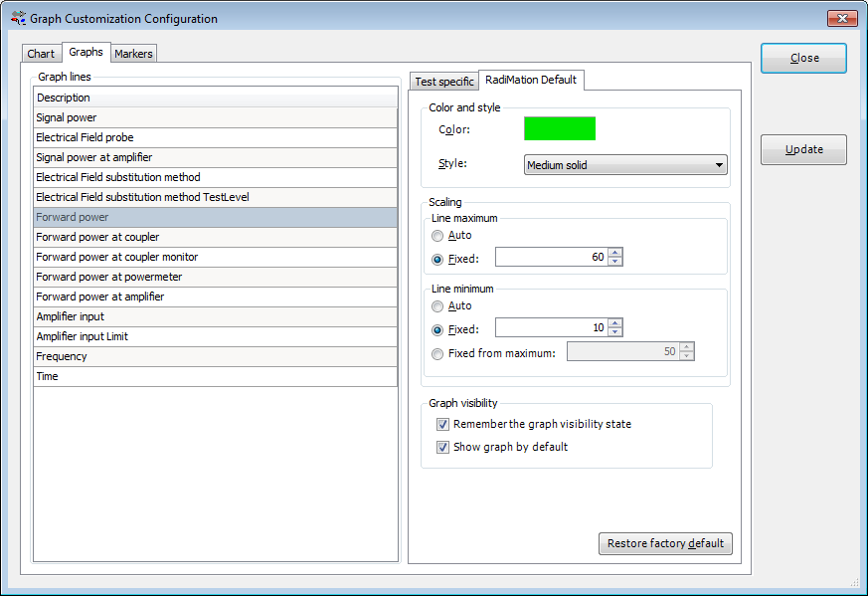Decrease the Line maximum value with down arrow
Screen dimensions: 868x596
615,262
